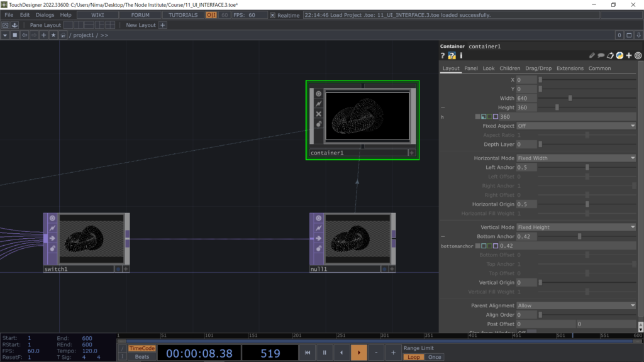644x362 pixels.
Task: Collapse the Height parameter expander
Action: pyautogui.click(x=443, y=107)
